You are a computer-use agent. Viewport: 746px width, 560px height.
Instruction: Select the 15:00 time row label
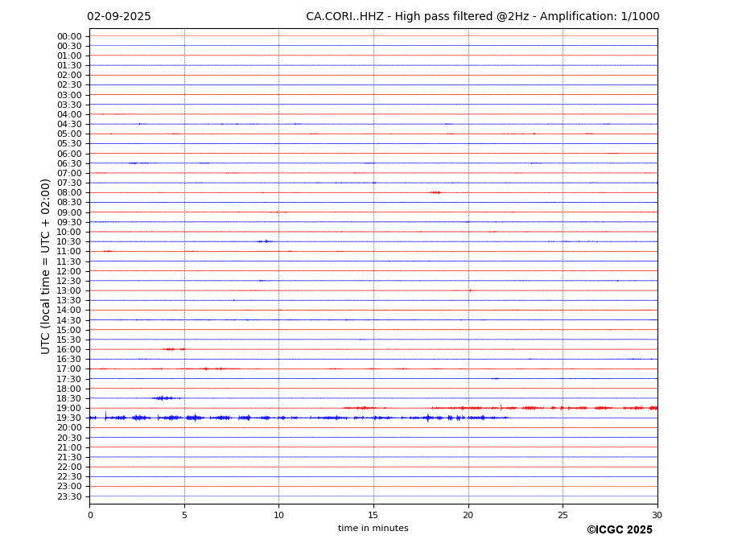(69, 330)
